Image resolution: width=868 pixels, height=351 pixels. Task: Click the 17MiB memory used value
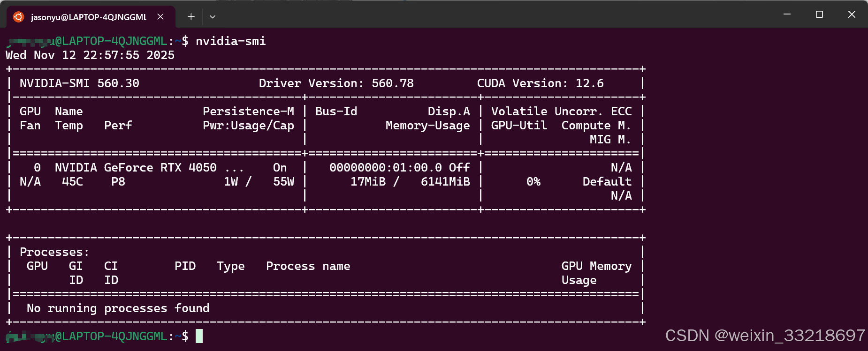(368, 182)
